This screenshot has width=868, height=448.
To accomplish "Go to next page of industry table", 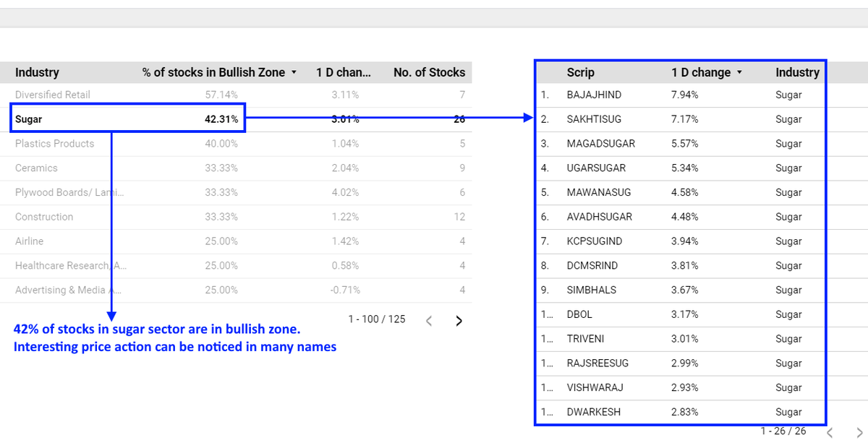I will coord(459,321).
